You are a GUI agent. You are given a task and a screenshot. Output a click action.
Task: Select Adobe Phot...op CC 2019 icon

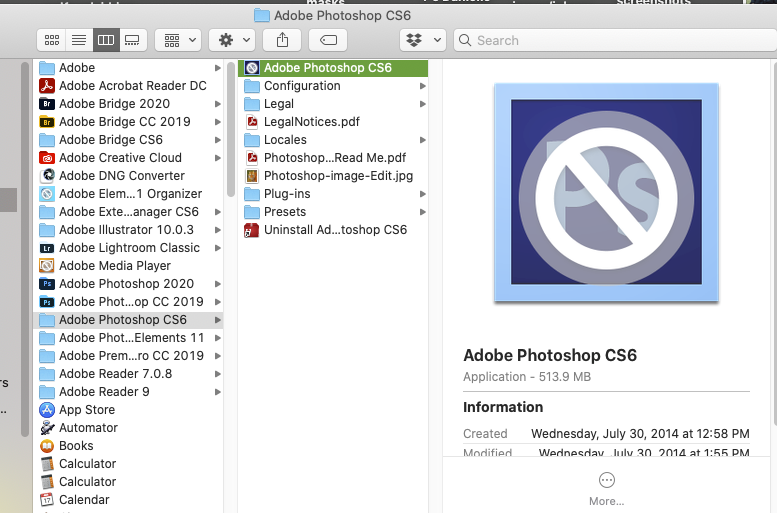click(x=47, y=302)
